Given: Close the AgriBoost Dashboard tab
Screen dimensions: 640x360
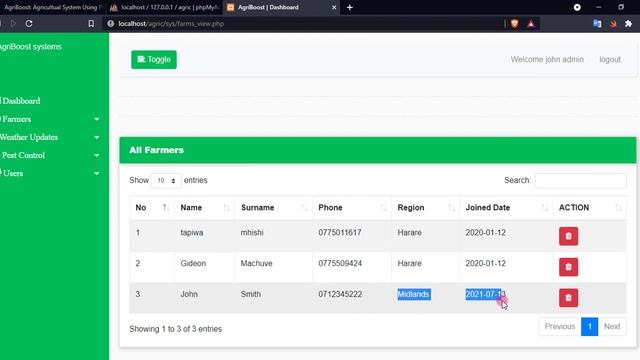Looking at the screenshot, I should click(x=334, y=7).
